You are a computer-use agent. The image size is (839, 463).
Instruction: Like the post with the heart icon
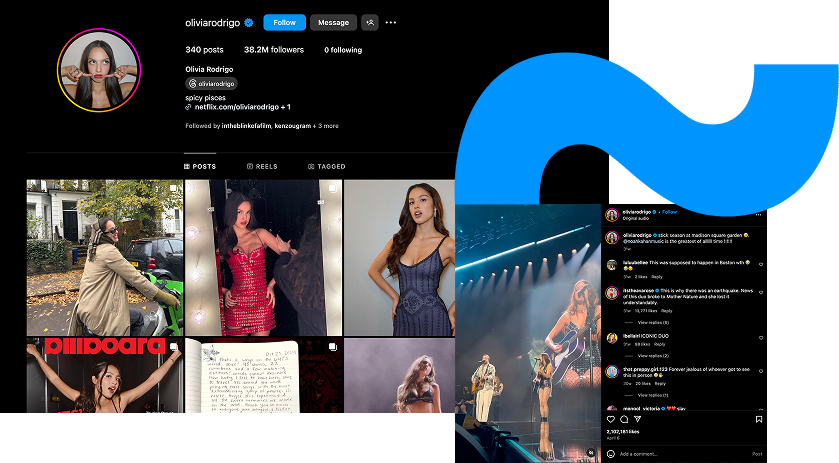[611, 419]
